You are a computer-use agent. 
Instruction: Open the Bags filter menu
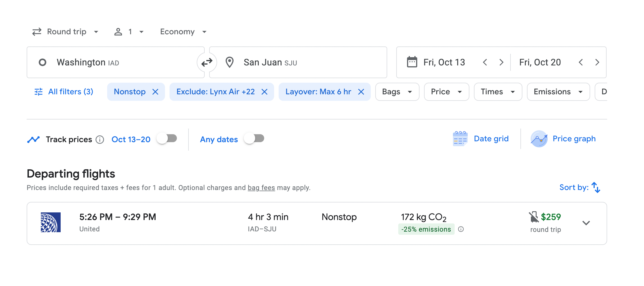click(x=397, y=92)
